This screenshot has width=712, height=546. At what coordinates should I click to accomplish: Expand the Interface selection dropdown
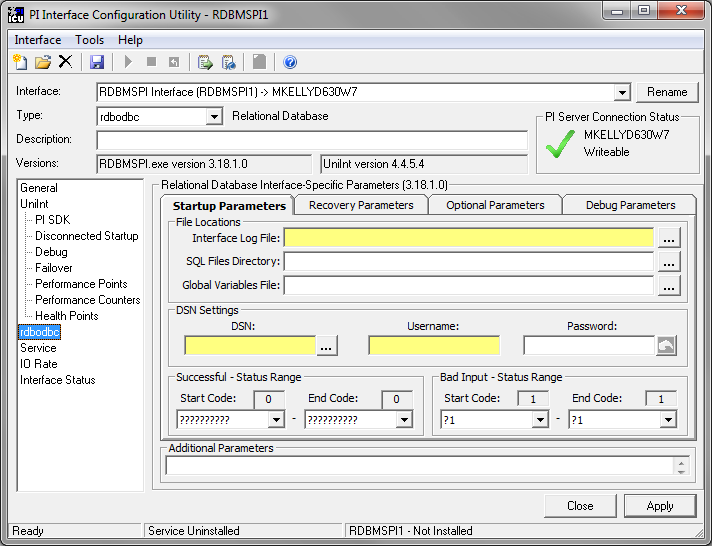[622, 93]
